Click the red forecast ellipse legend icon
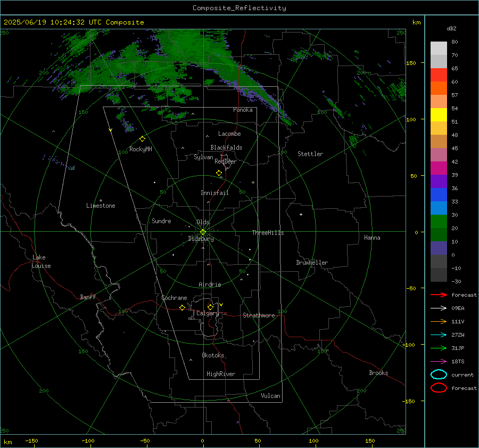The height and width of the screenshot is (448, 479). click(439, 388)
